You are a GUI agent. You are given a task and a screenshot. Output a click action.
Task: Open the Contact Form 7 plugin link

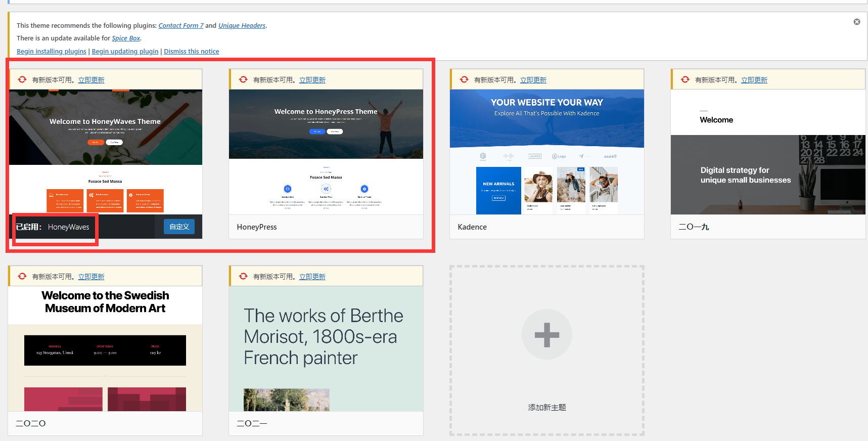181,25
